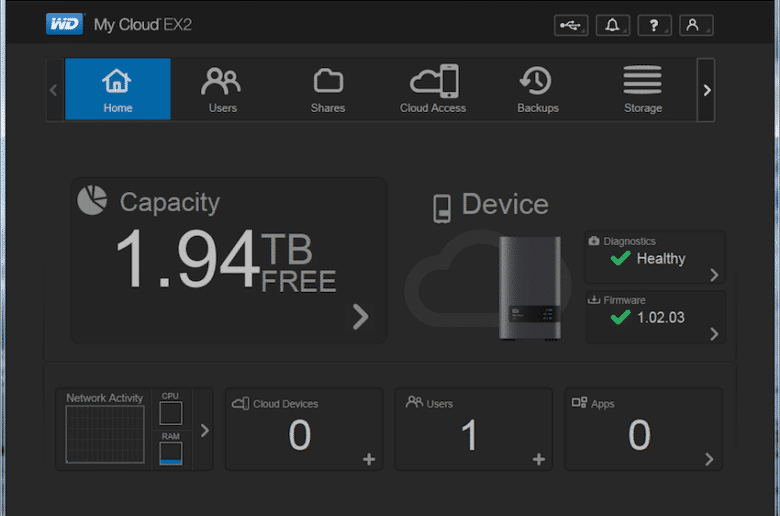
Task: Expand Firmware 1.02.03 details chevron
Action: pos(714,334)
